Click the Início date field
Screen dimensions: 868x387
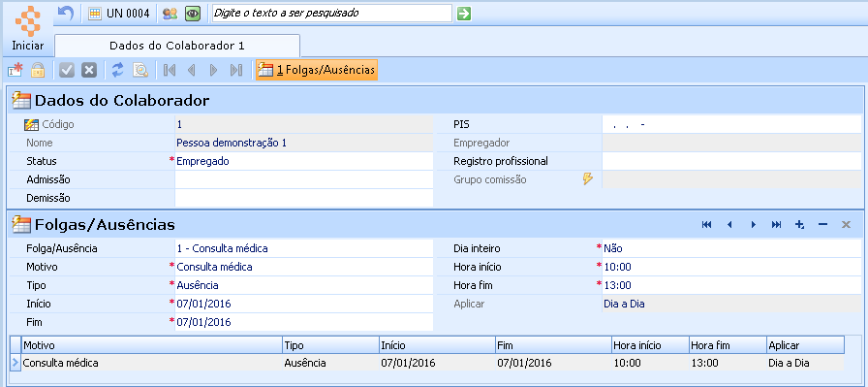pos(304,304)
